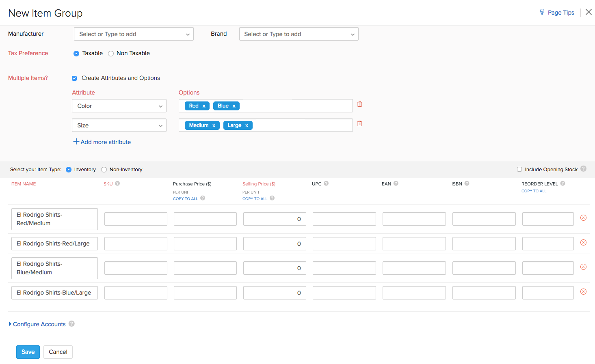Remove the Medium option chip
The image size is (595, 364).
click(x=214, y=125)
